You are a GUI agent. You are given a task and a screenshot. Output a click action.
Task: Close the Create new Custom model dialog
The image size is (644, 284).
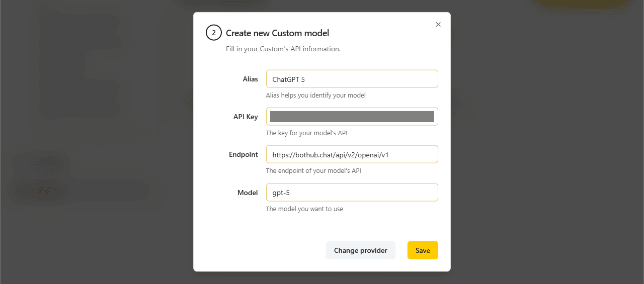(x=438, y=25)
